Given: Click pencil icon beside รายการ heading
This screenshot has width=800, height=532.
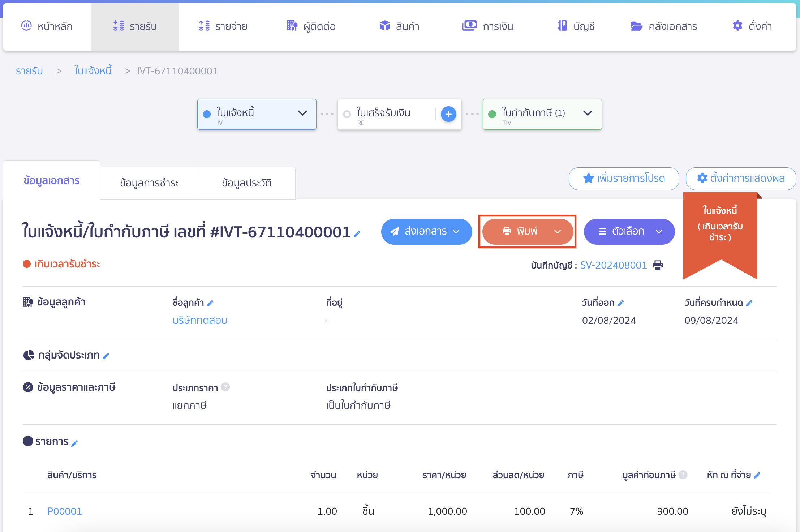Looking at the screenshot, I should [74, 443].
